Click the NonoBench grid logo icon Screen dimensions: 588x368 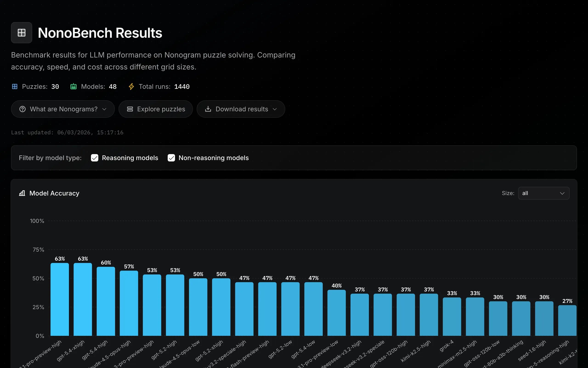pos(21,33)
